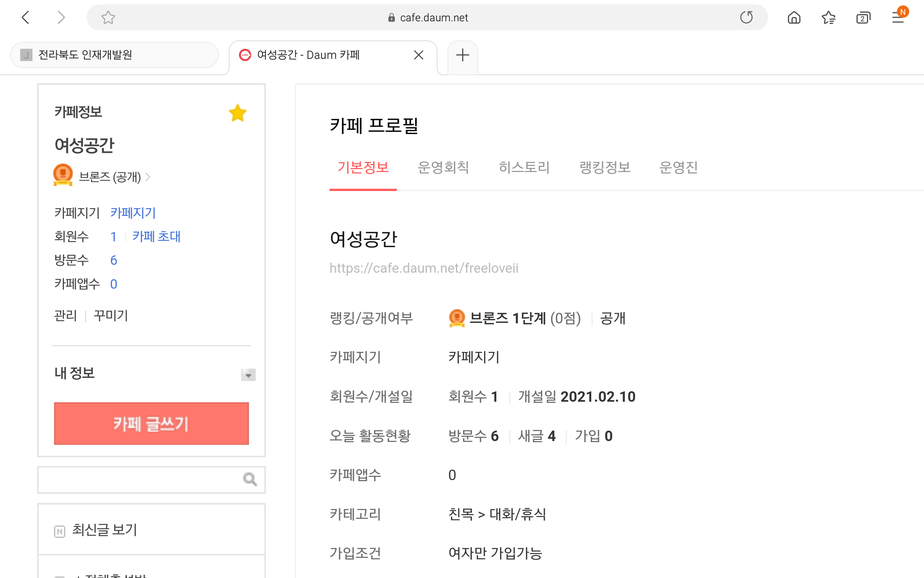The height and width of the screenshot is (578, 924).
Task: Click the 개설일 2021.02.10 text
Action: tap(576, 397)
